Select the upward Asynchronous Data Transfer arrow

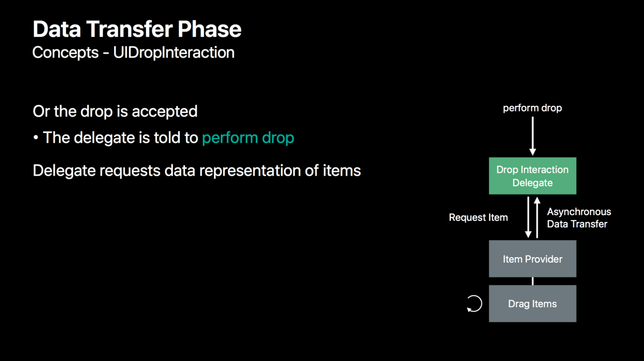[x=537, y=217]
